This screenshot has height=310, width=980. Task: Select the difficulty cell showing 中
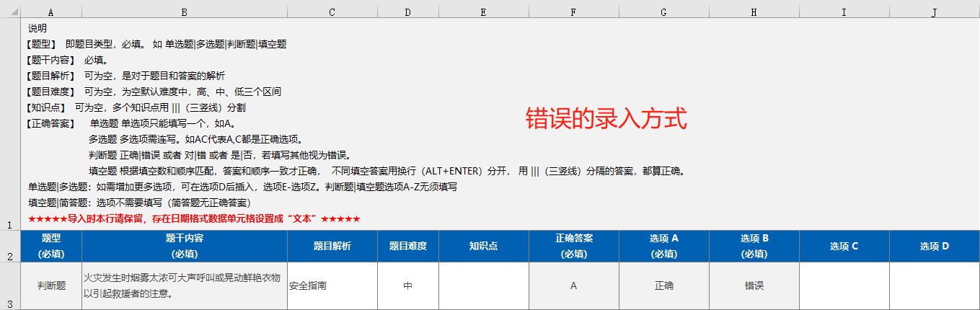[x=407, y=285]
